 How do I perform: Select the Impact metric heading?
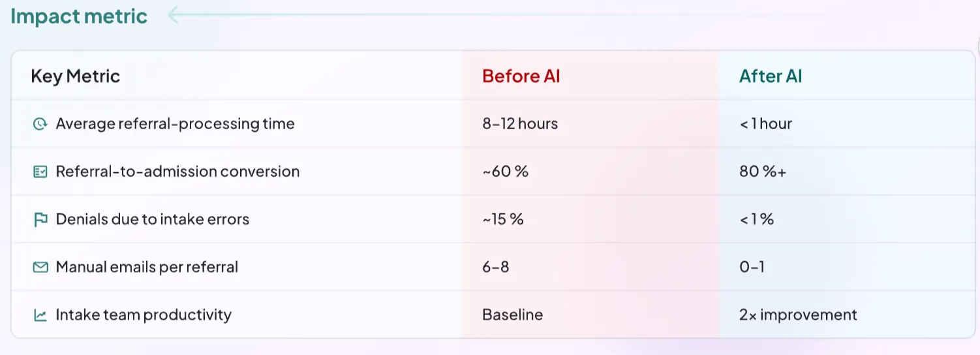pos(79,16)
